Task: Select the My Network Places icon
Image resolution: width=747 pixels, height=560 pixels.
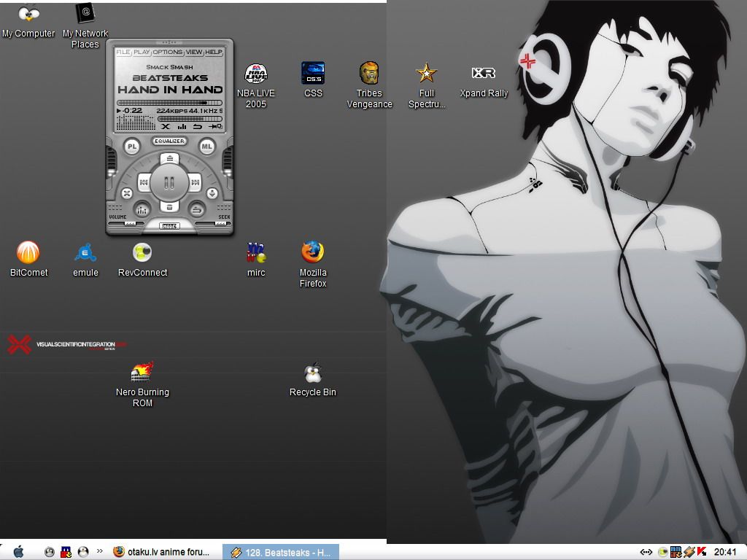Action: [85, 26]
